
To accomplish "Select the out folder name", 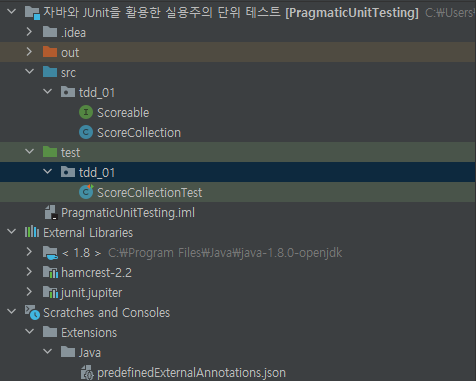I will tap(70, 53).
